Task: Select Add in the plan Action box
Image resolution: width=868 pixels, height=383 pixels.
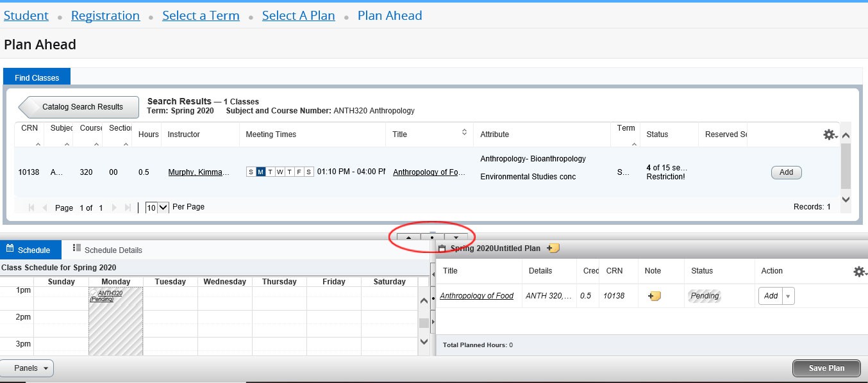Action: 771,296
